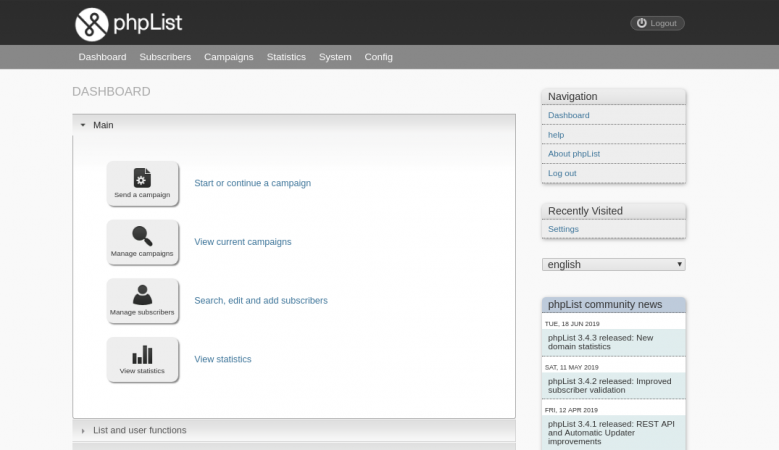
Task: Open the english language dropdown
Action: [614, 264]
